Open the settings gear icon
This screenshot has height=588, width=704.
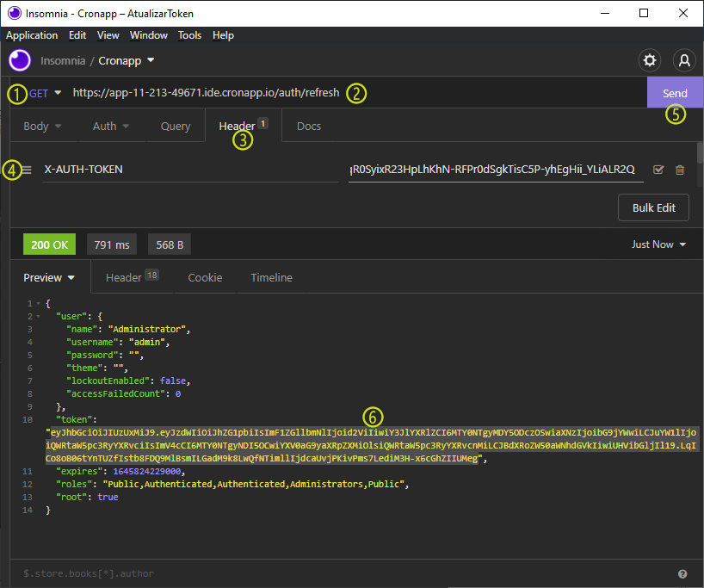coord(649,60)
